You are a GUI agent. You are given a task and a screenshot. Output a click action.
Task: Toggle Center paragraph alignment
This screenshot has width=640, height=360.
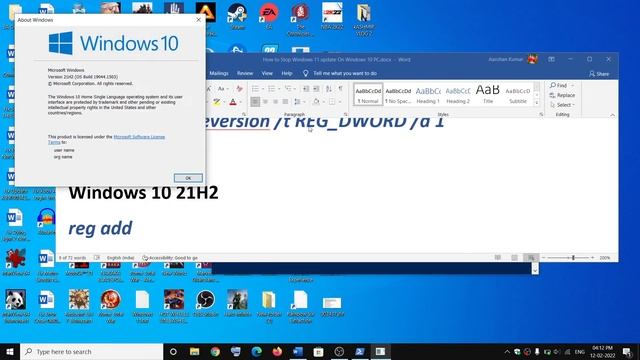[265, 102]
